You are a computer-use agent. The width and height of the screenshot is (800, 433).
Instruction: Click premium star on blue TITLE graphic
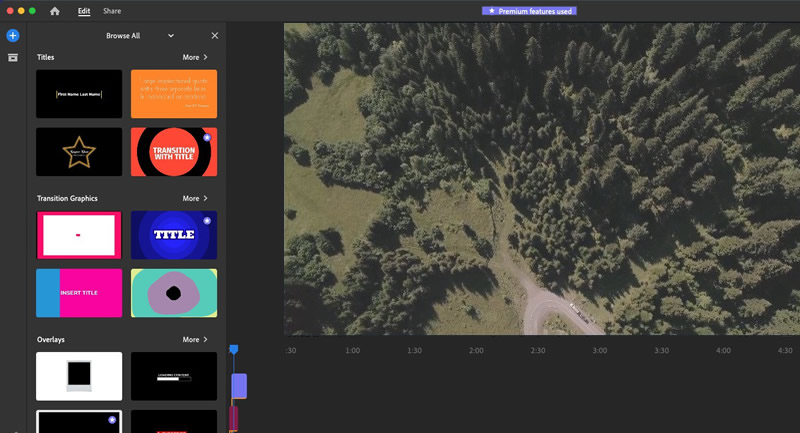(207, 221)
